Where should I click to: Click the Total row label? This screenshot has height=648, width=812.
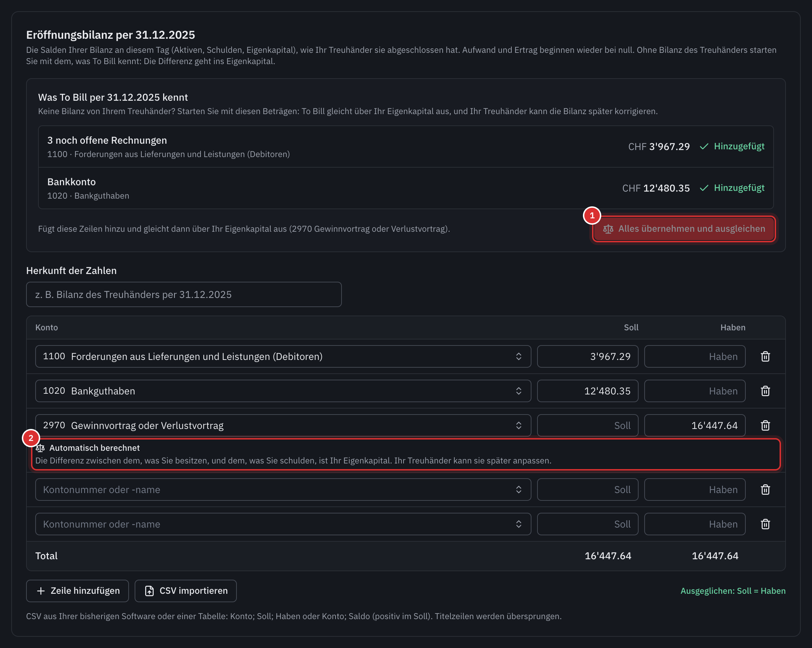click(46, 556)
